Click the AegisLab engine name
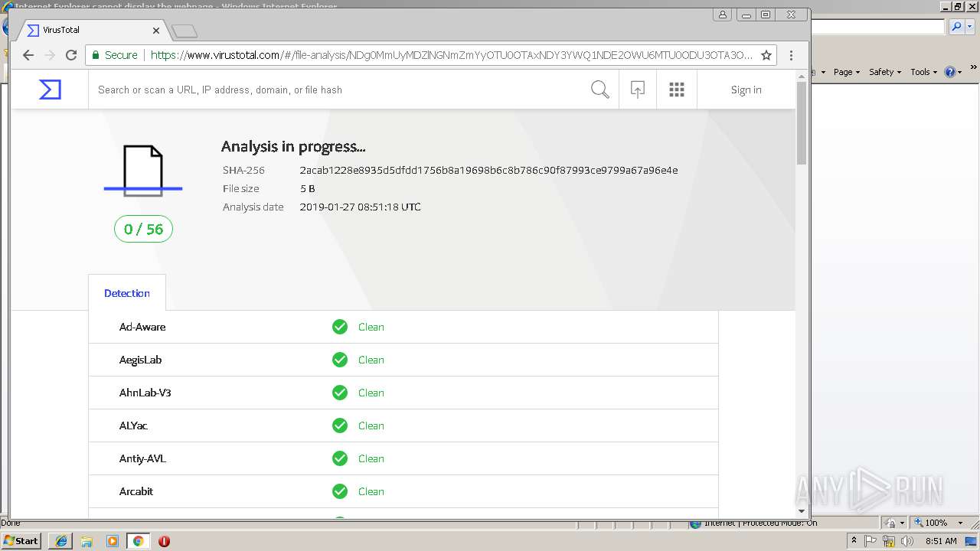The width and height of the screenshot is (980, 551). point(140,360)
